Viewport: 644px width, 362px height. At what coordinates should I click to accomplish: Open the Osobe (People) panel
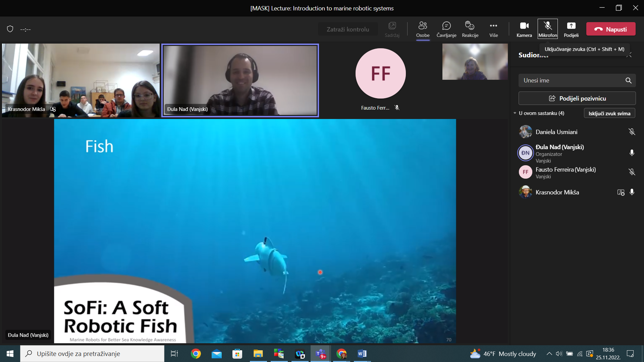coord(423,29)
